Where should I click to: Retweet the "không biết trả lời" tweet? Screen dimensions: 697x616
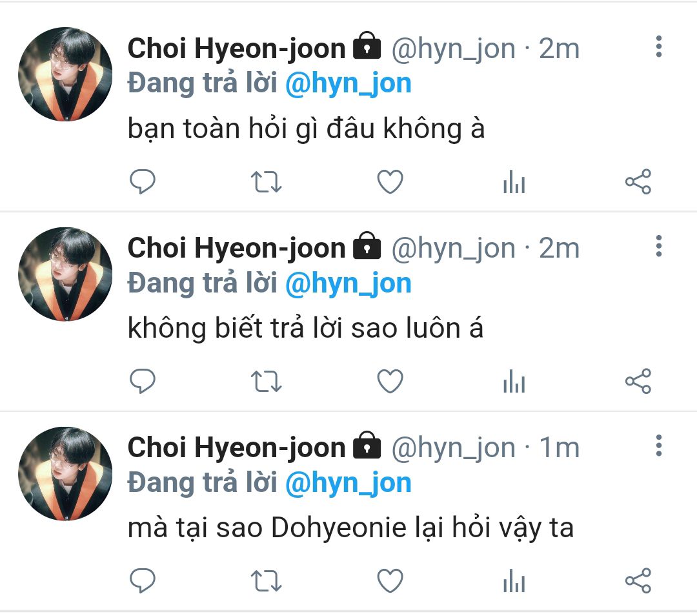[x=266, y=381]
